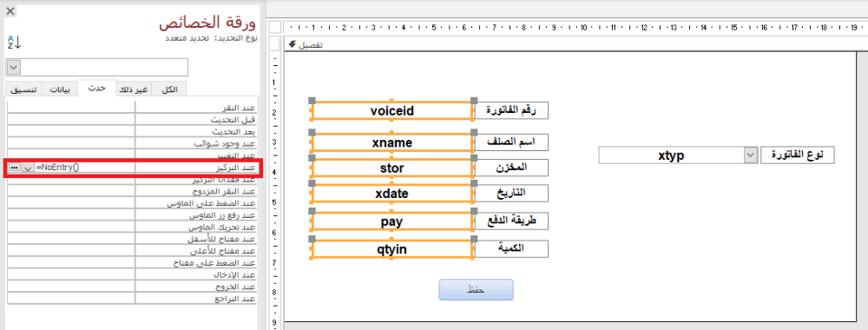The image size is (868, 330).
Task: Click the عند الضغط على مفتاح value field
Action: click(71, 262)
